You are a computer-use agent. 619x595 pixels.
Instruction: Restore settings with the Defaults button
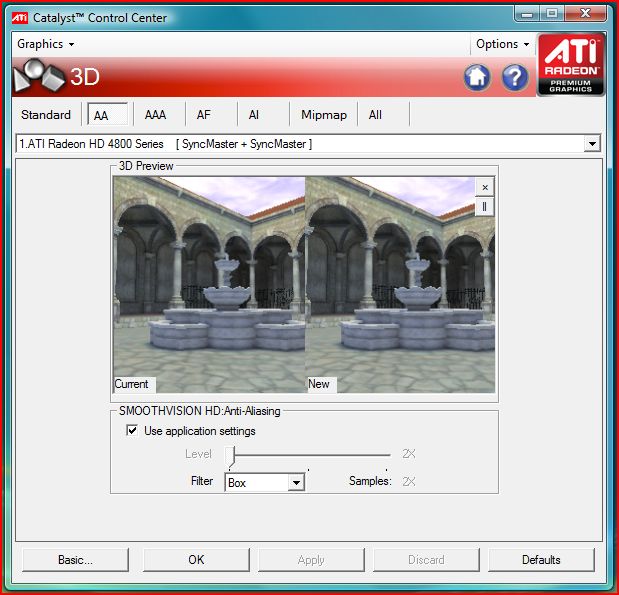541,559
